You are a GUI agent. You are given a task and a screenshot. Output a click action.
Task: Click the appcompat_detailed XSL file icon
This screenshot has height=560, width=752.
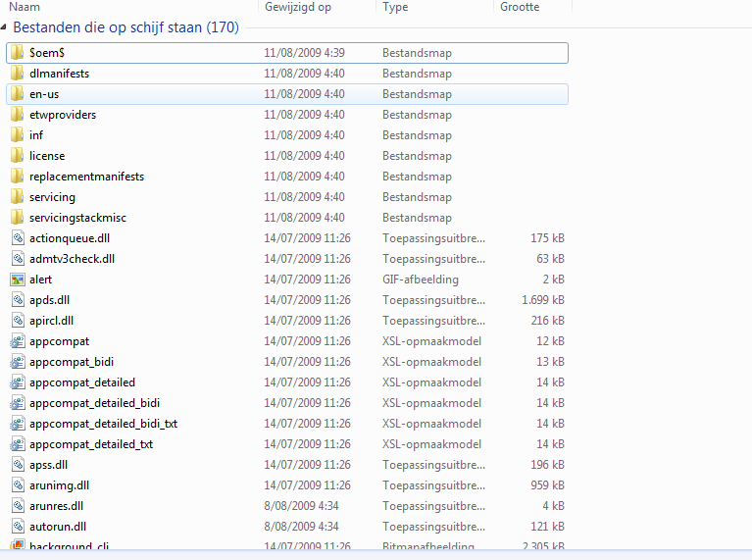pos(18,382)
